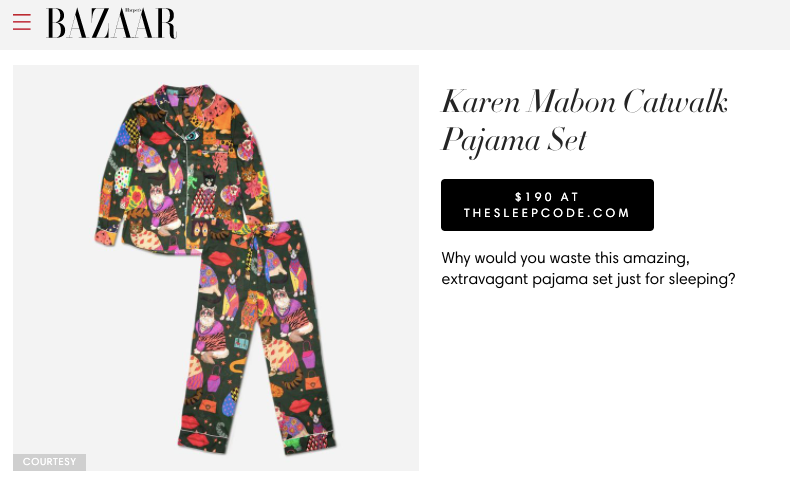This screenshot has height=488, width=790.
Task: Click the "$190 at thesleepcode.com" buy button
Action: [547, 205]
